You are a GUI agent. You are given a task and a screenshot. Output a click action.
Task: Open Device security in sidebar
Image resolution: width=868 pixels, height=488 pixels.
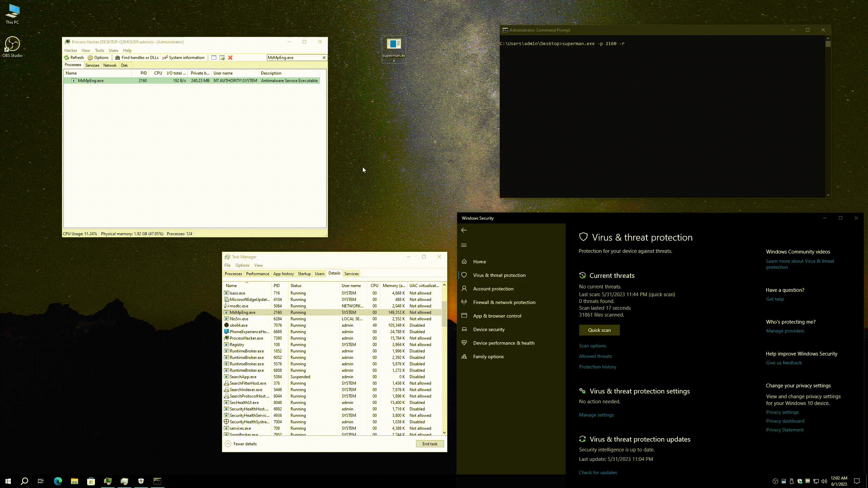tap(489, 329)
